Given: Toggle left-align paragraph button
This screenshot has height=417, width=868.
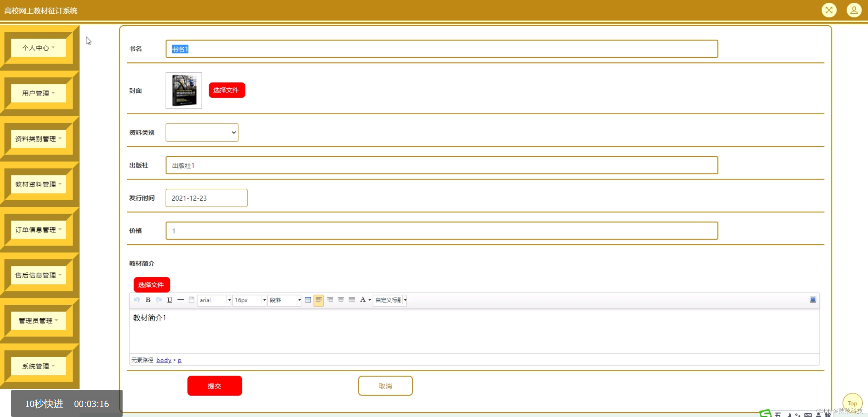Looking at the screenshot, I should 319,300.
